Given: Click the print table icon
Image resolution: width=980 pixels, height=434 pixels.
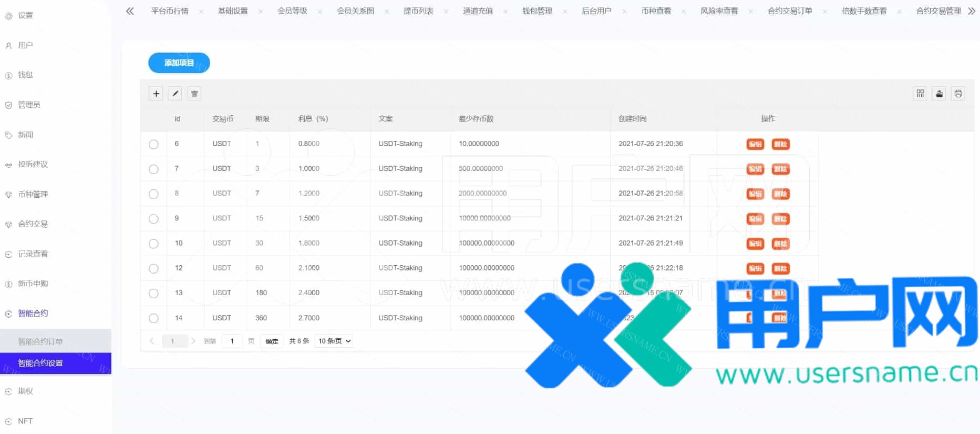Looking at the screenshot, I should pyautogui.click(x=958, y=94).
